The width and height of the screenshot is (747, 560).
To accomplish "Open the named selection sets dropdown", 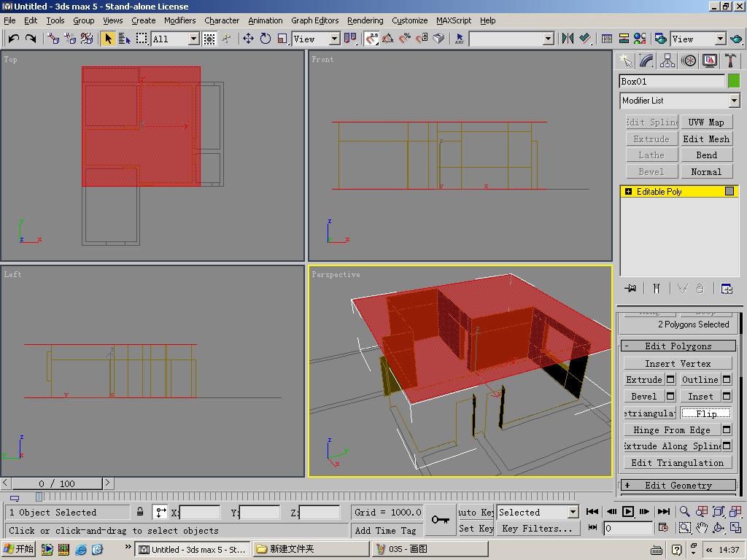I will click(x=549, y=39).
